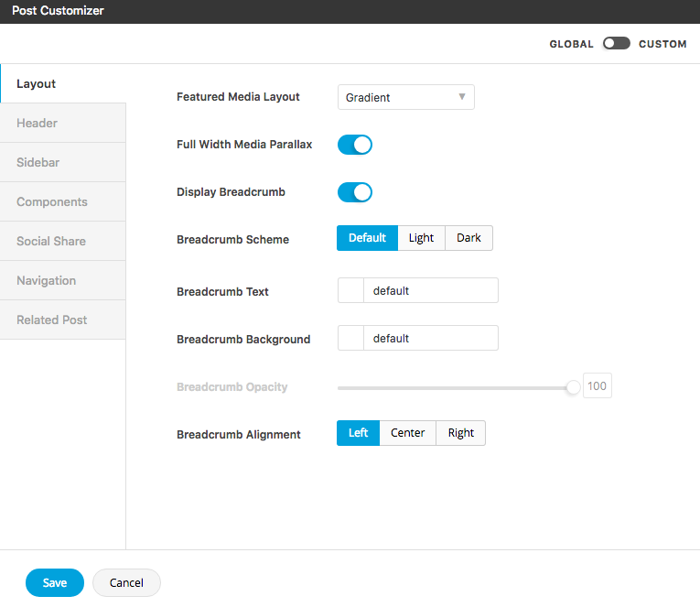Click the opacity value box showing 100
The width and height of the screenshot is (700, 607).
pos(597,386)
